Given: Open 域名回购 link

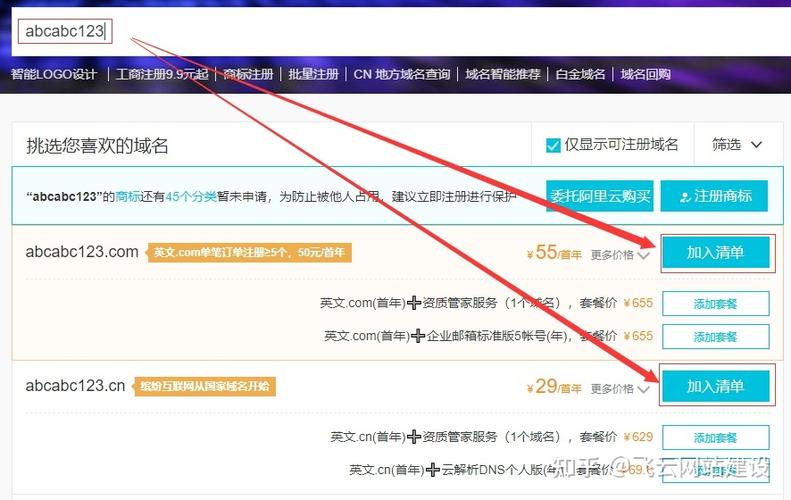Looking at the screenshot, I should click(x=645, y=75).
